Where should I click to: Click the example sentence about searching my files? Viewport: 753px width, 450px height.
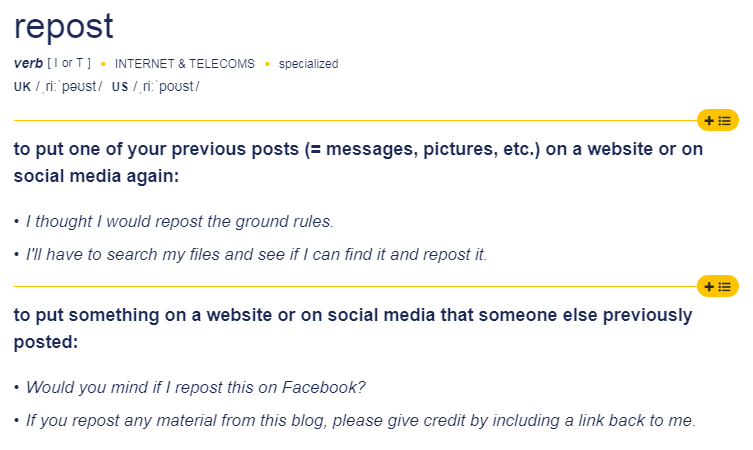tap(256, 254)
